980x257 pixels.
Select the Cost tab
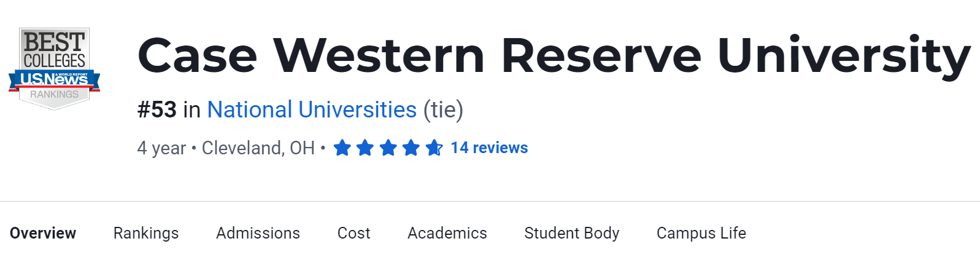point(353,234)
